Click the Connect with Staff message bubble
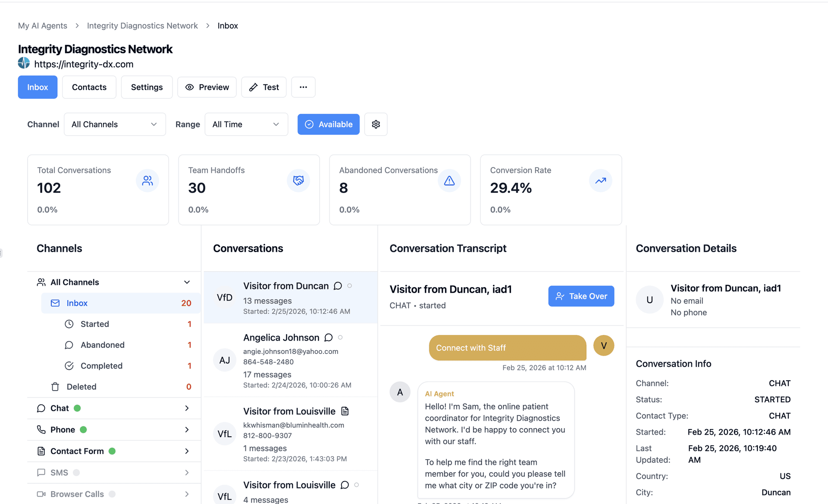The width and height of the screenshot is (828, 504). point(508,348)
